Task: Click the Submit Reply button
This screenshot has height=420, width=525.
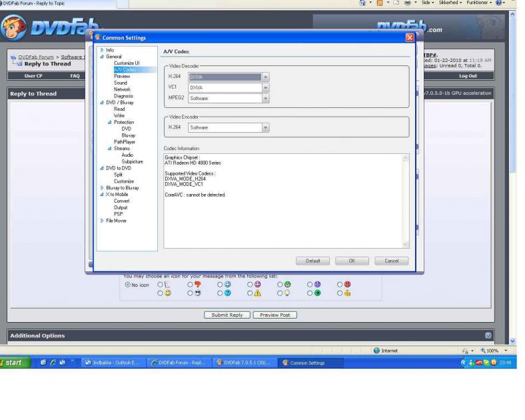Action: click(227, 315)
